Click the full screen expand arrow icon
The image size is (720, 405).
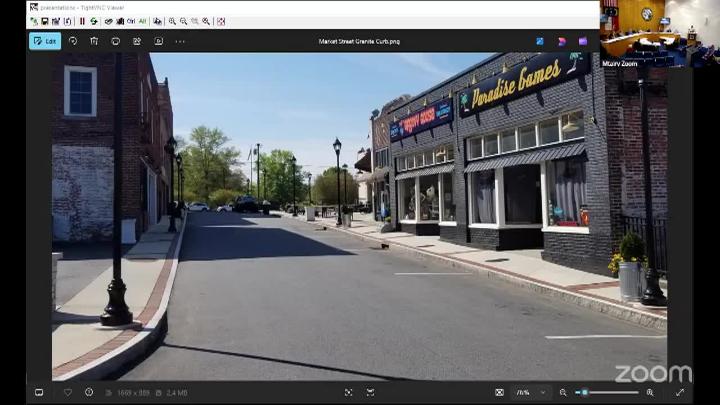[x=680, y=393]
